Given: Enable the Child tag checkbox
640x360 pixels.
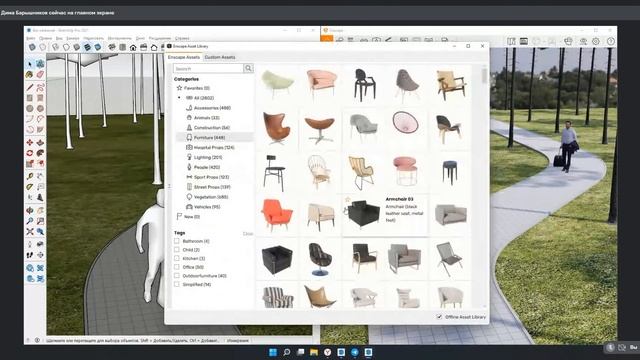Looking at the screenshot, I should [x=177, y=249].
